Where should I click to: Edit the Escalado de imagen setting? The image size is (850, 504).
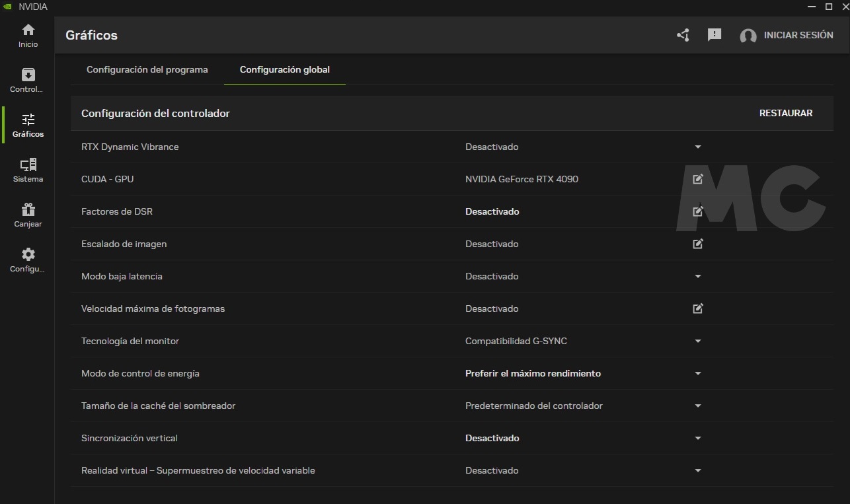coord(698,244)
